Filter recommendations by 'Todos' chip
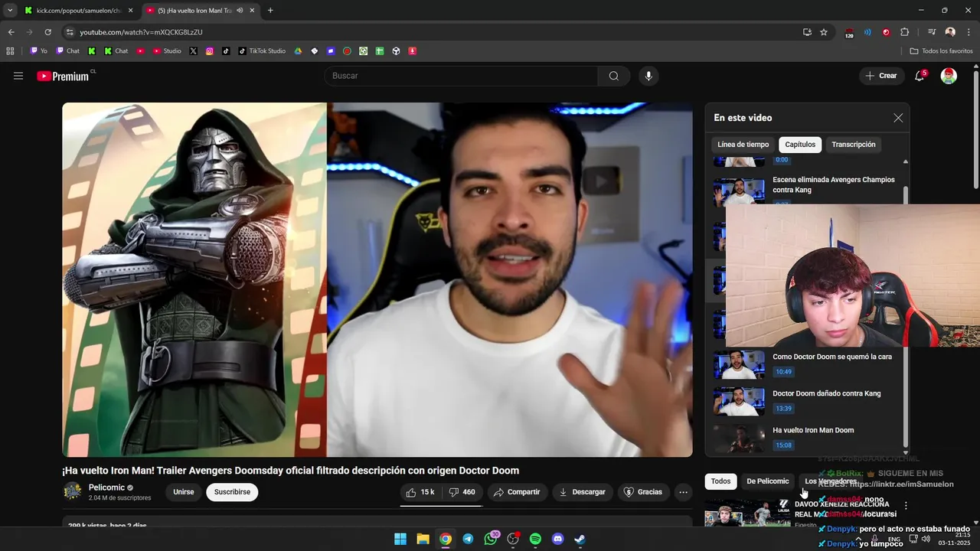This screenshot has height=551, width=980. coord(720,481)
